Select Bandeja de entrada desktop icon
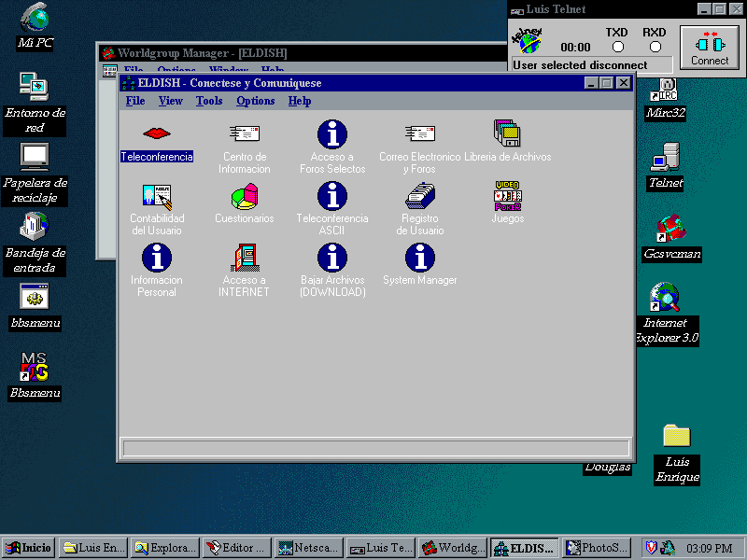 click(x=35, y=226)
